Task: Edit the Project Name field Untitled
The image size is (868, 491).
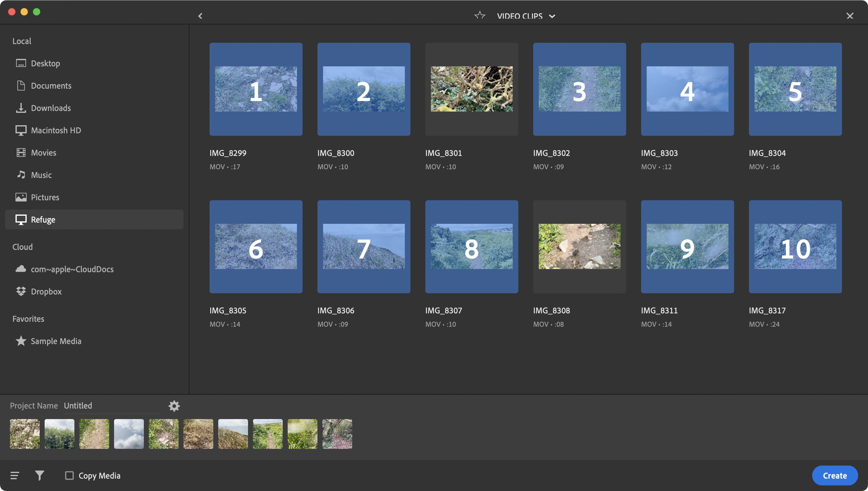Action: coord(112,406)
